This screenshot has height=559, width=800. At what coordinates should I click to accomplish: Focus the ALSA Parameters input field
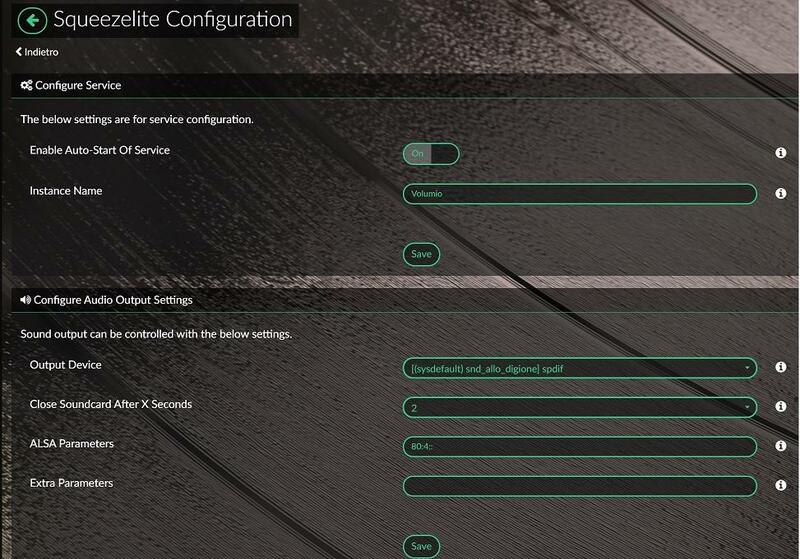coord(579,446)
